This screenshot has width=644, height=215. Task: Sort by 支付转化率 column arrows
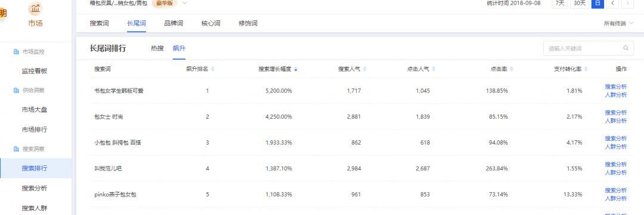pos(586,69)
